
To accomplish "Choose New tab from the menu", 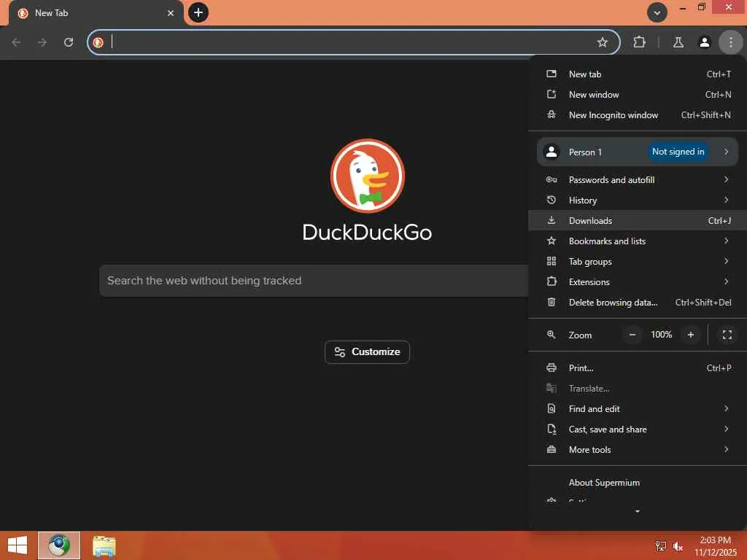I will coord(638,74).
